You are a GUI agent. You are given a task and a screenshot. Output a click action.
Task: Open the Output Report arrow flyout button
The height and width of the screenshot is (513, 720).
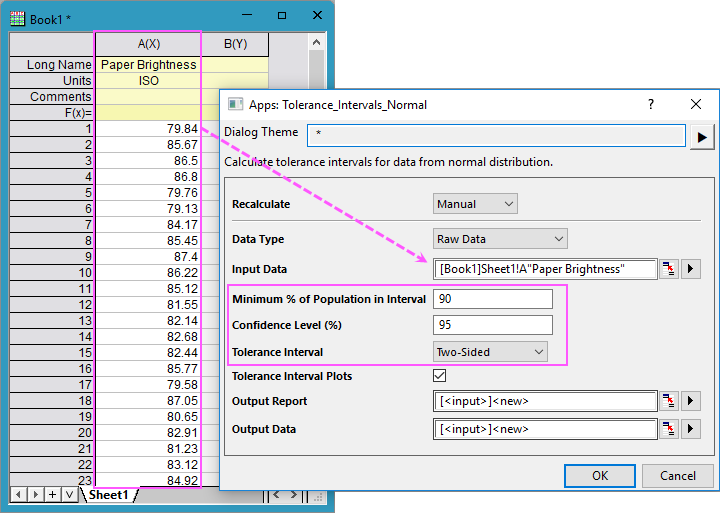pyautogui.click(x=691, y=402)
